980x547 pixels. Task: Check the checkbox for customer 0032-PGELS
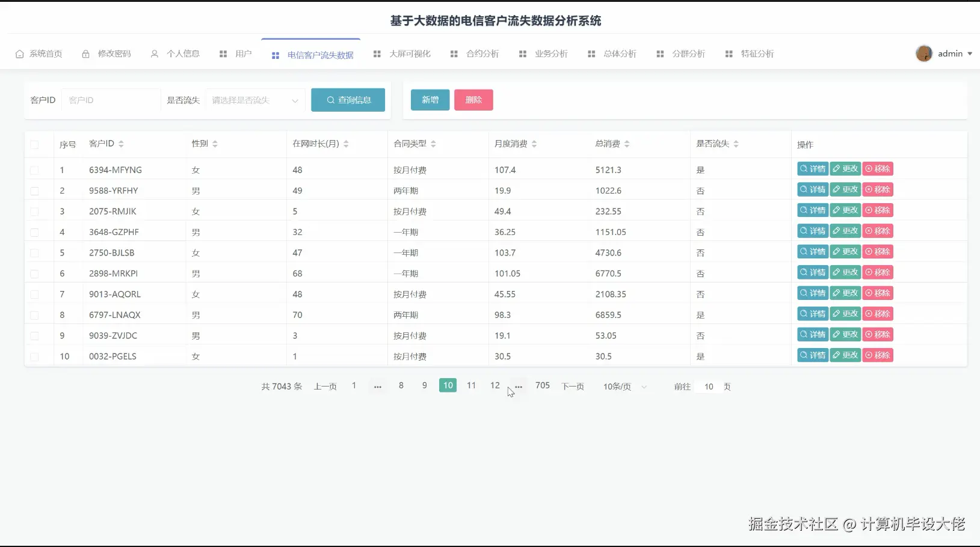(34, 356)
